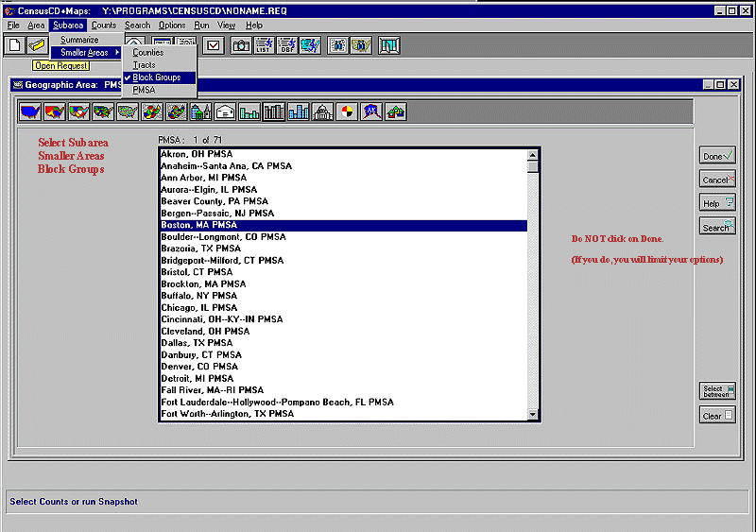This screenshot has height=532, width=756.
Task: Choose Counties in Smaller Areas submenu
Action: (148, 53)
